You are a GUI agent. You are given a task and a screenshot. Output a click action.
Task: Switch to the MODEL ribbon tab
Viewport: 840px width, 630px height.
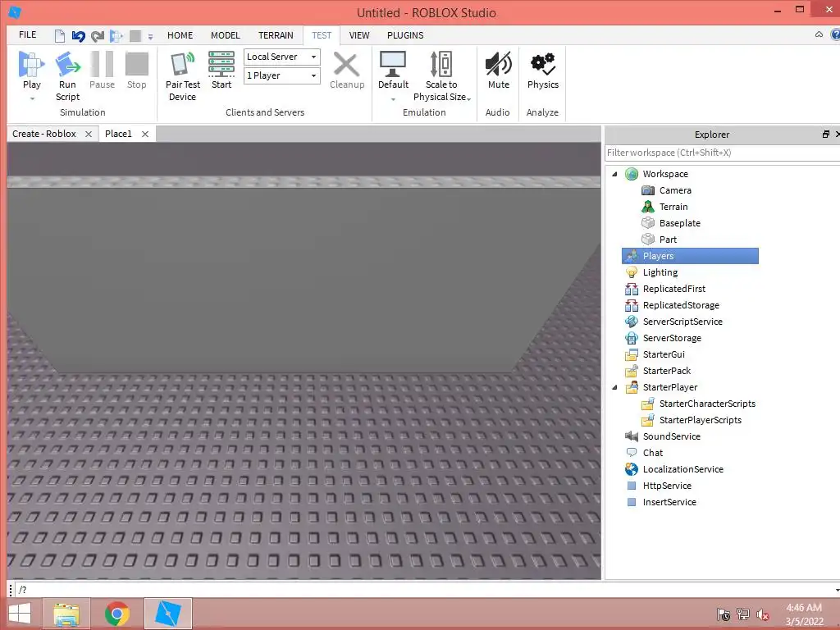(225, 35)
